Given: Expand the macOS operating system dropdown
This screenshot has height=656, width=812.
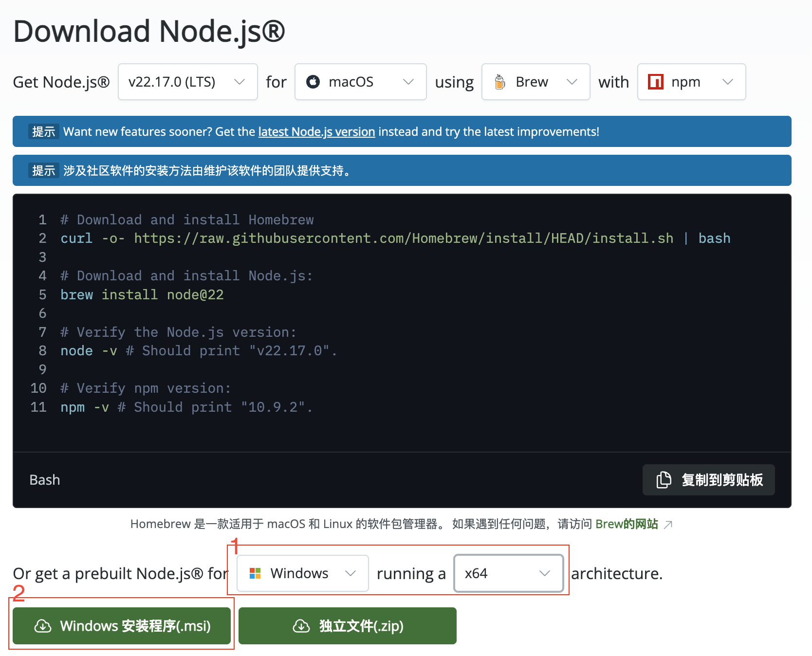Looking at the screenshot, I should tap(360, 82).
